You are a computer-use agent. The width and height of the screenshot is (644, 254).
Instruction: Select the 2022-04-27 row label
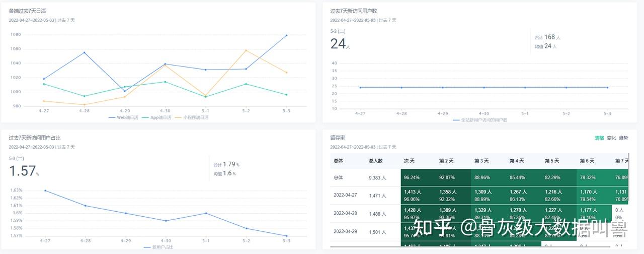(x=345, y=195)
